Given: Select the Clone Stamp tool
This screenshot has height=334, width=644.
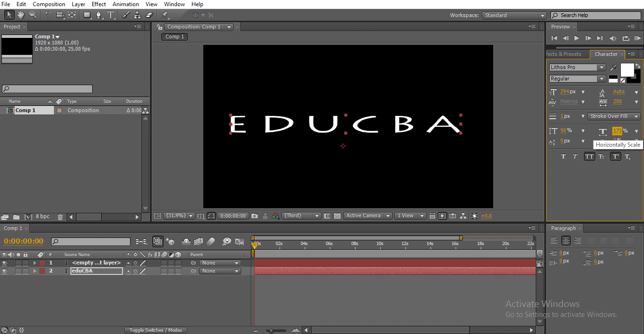Looking at the screenshot, I should pyautogui.click(x=138, y=15).
